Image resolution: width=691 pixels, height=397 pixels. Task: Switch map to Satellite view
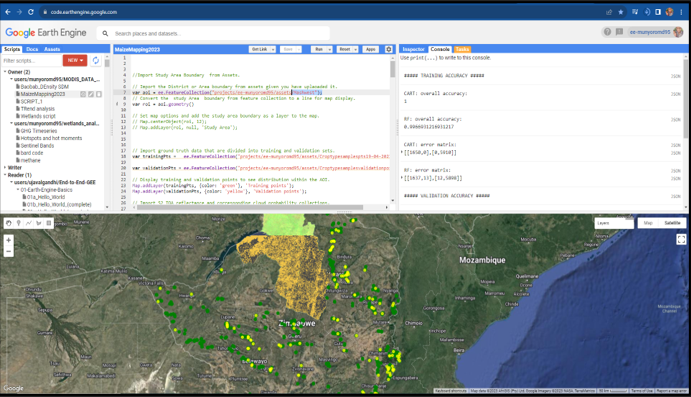pyautogui.click(x=672, y=223)
